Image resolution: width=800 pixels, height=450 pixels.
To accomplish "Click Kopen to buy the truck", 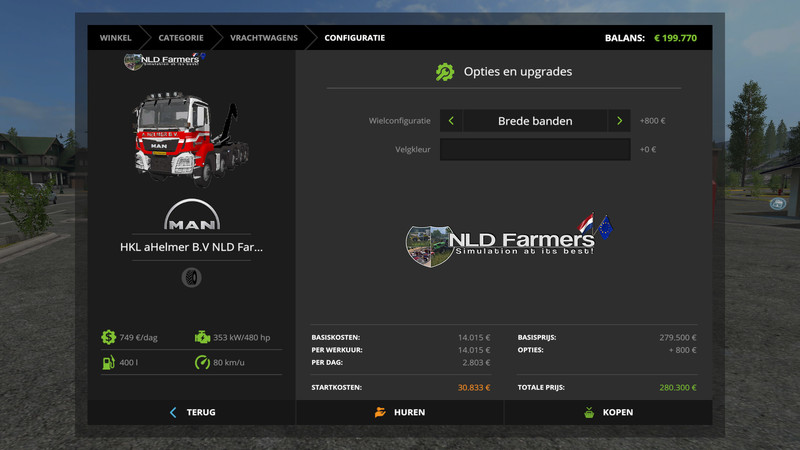I will click(608, 412).
